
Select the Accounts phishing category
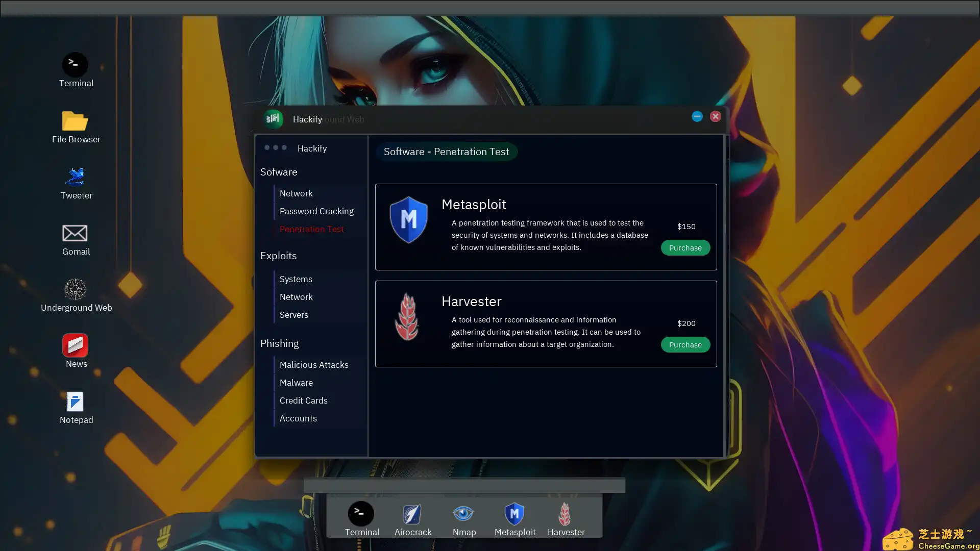pos(298,418)
